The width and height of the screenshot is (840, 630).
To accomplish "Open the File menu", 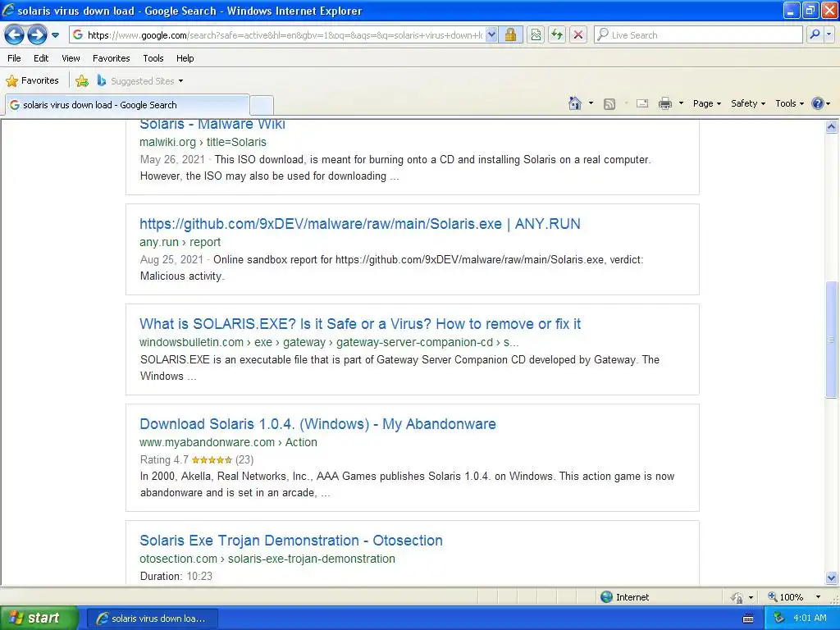I will [x=15, y=58].
